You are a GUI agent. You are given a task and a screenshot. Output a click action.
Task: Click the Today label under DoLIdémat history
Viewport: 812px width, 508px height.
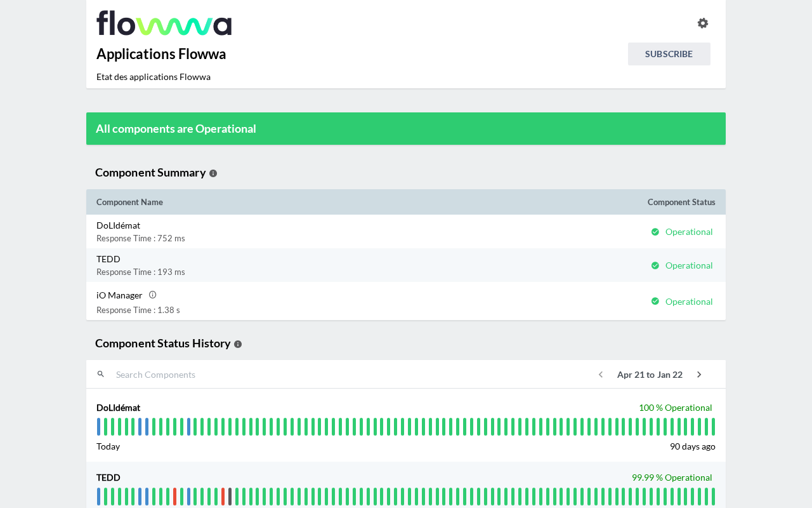[108, 446]
